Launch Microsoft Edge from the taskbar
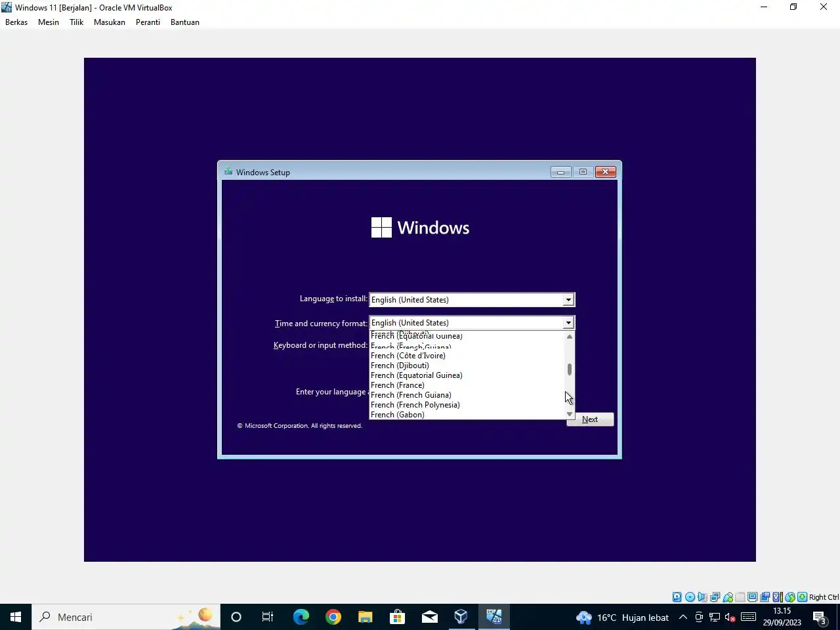Screen dimensions: 840x630 tap(301, 617)
